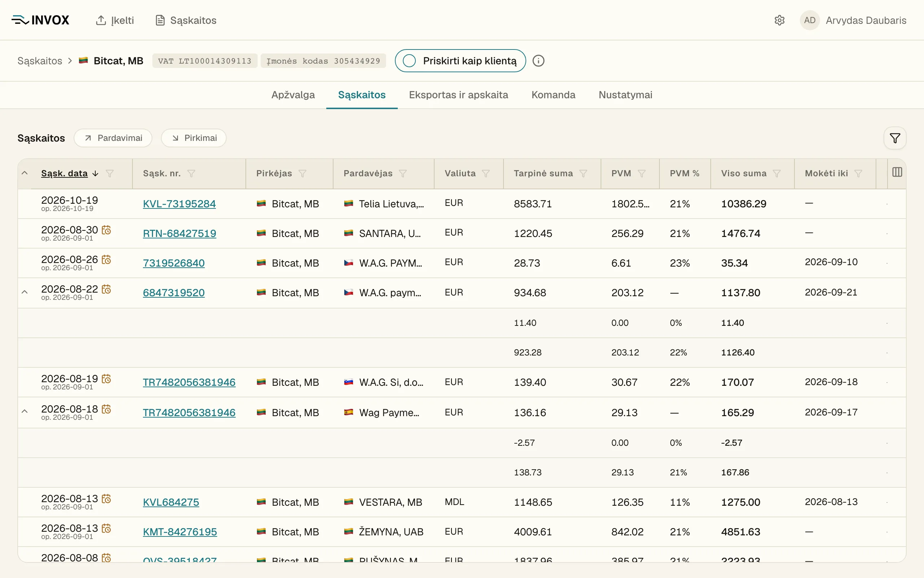Filter the PVM column
Viewport: 924px width, 578px height.
pyautogui.click(x=641, y=173)
